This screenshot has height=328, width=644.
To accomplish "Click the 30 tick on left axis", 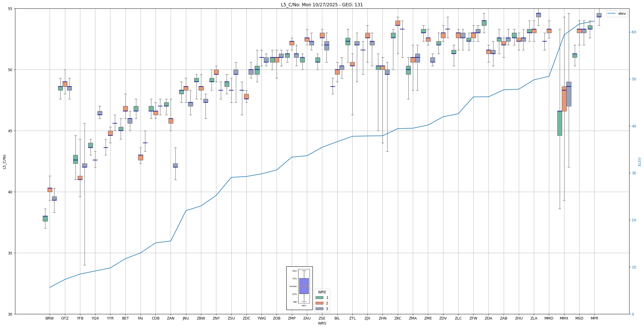I will (x=10, y=314).
